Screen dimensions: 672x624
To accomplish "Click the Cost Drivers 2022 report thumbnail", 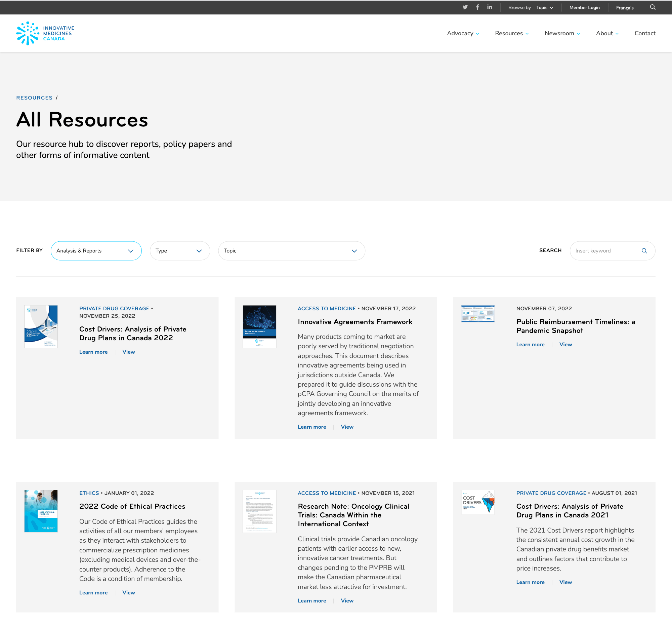I will click(40, 326).
